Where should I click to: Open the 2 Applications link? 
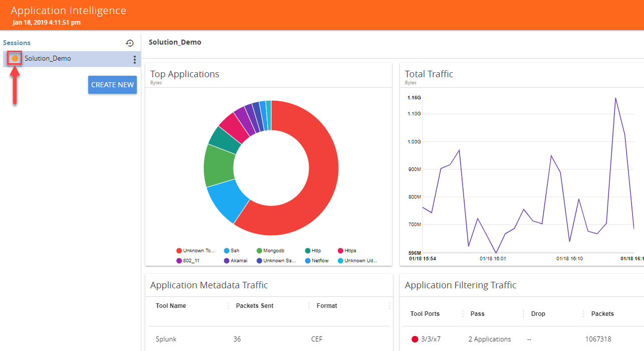(x=490, y=339)
